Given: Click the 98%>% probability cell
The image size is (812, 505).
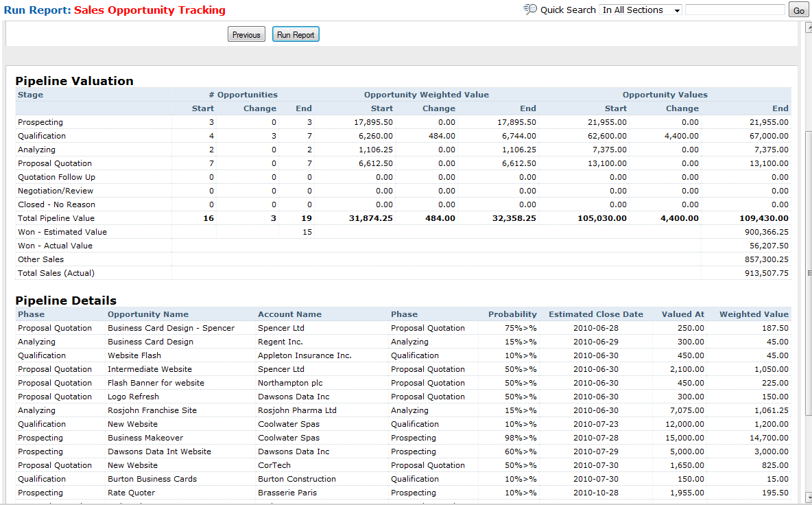Looking at the screenshot, I should point(521,438).
